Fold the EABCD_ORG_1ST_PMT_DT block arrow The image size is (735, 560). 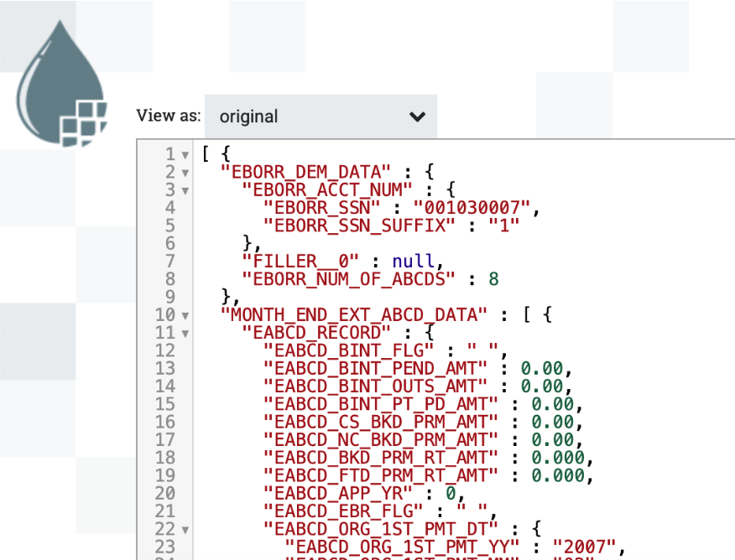tap(185, 529)
